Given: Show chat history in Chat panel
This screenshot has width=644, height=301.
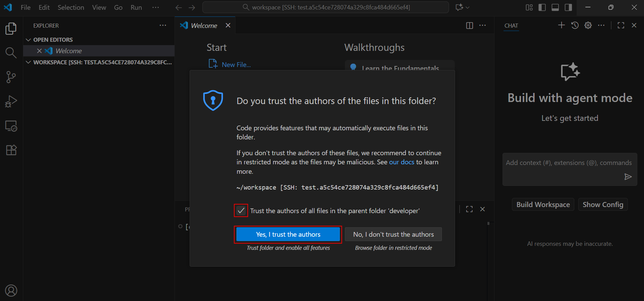Looking at the screenshot, I should point(575,25).
